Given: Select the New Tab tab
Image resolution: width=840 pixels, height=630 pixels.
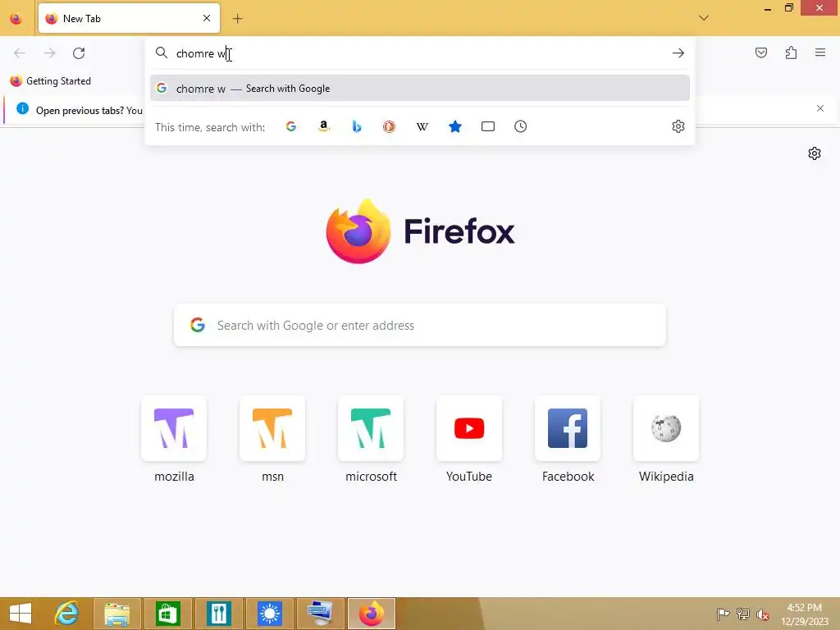Looking at the screenshot, I should click(129, 18).
